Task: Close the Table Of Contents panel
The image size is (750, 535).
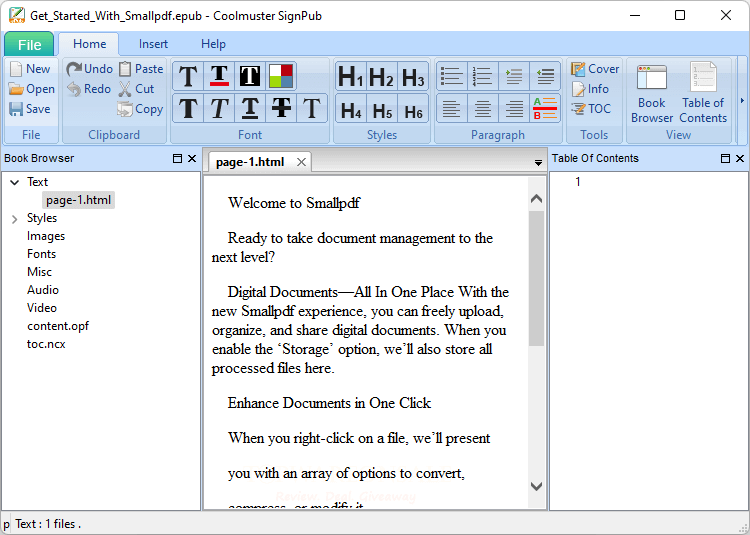Action: click(740, 158)
